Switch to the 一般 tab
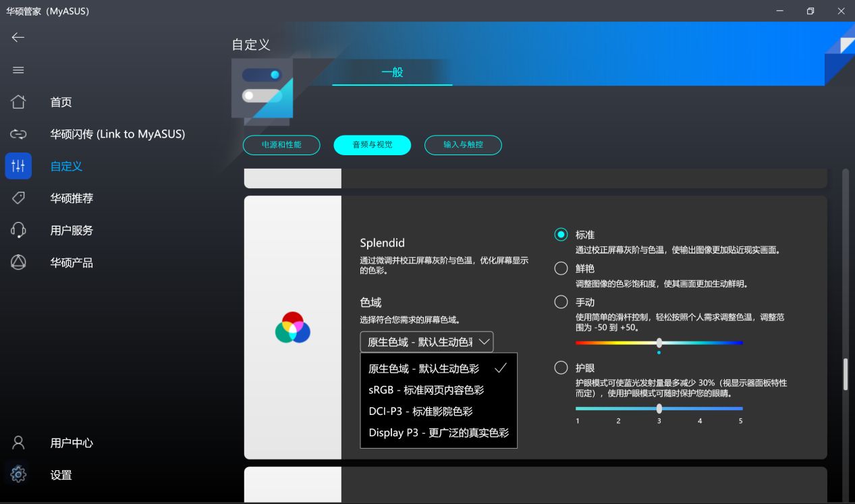The height and width of the screenshot is (504, 855). pyautogui.click(x=392, y=72)
